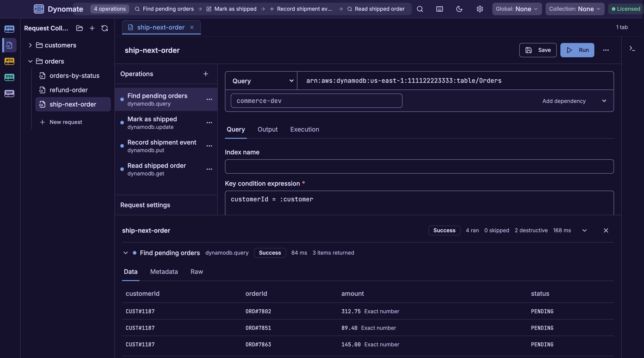The height and width of the screenshot is (358, 644).
Task: Click the 89.40 amount cell
Action: click(349, 328)
